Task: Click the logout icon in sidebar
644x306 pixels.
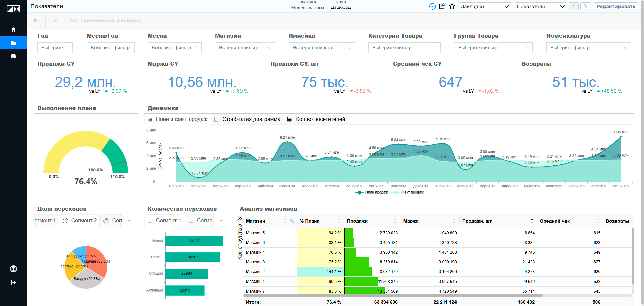Action: (x=13, y=283)
